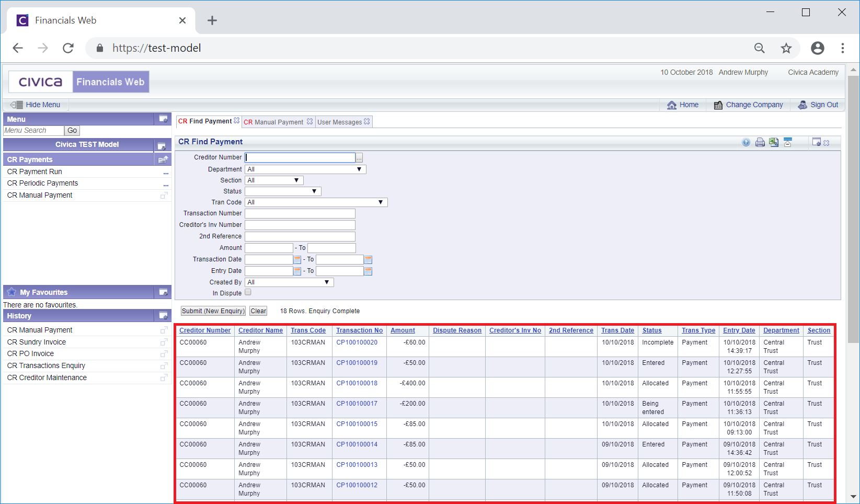Screen dimensions: 860x504
Task: Switch to User Messages tab
Action: point(339,122)
